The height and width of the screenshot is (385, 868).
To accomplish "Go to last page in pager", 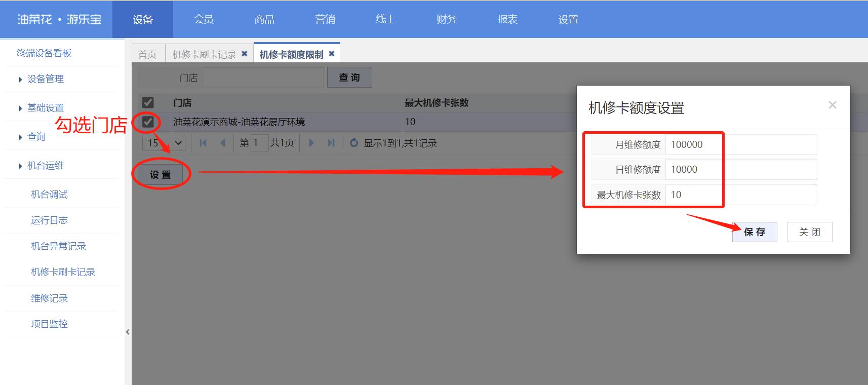I will point(331,143).
